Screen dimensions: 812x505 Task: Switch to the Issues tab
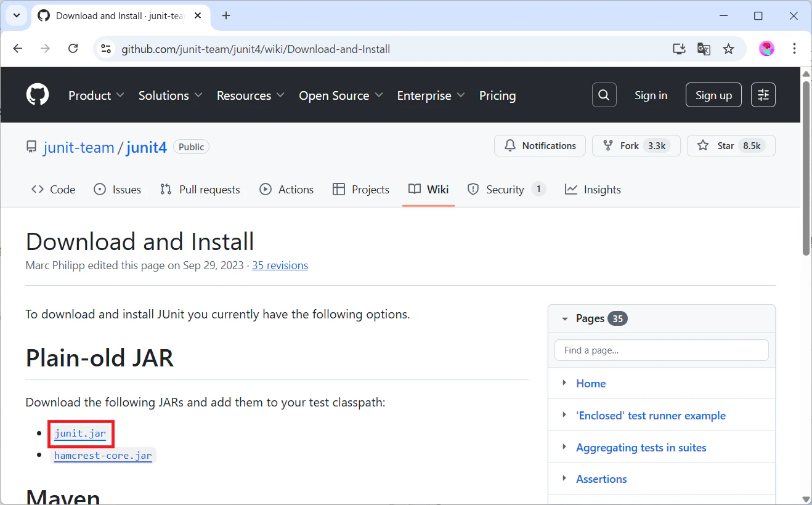tap(117, 190)
